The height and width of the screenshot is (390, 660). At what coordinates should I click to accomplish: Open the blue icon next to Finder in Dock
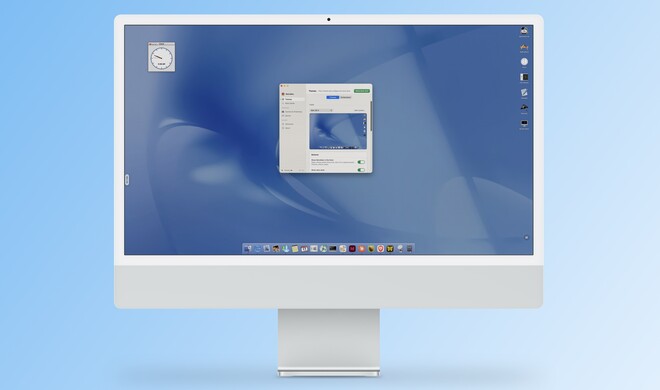click(x=258, y=249)
